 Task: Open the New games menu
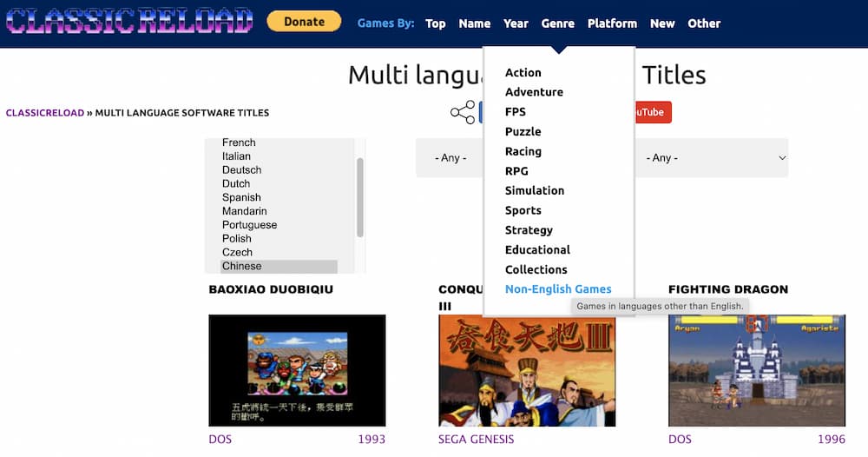click(662, 23)
